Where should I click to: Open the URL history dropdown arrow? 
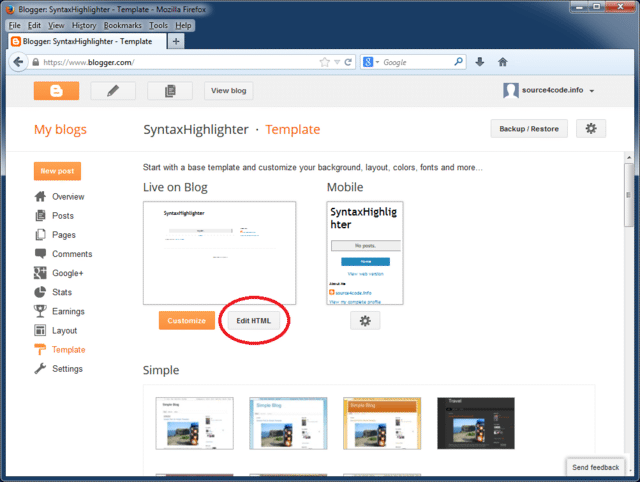coord(337,62)
